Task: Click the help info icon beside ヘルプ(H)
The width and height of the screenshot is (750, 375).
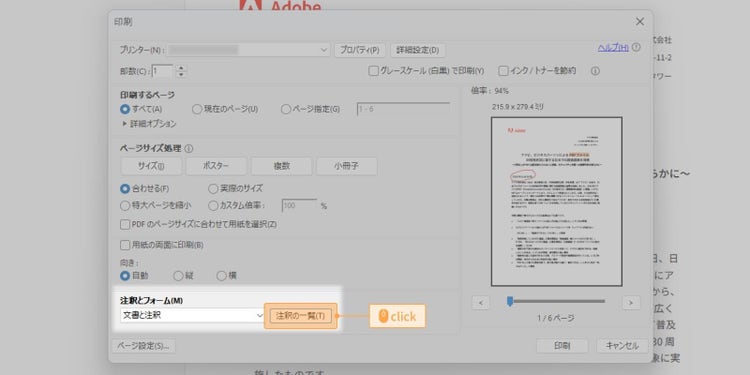Action: (x=636, y=47)
